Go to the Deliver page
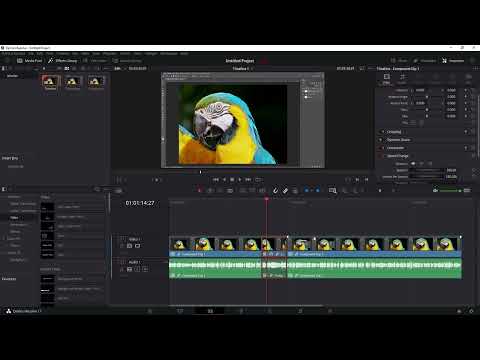Image resolution: width=480 pixels, height=360 pixels. click(330, 311)
